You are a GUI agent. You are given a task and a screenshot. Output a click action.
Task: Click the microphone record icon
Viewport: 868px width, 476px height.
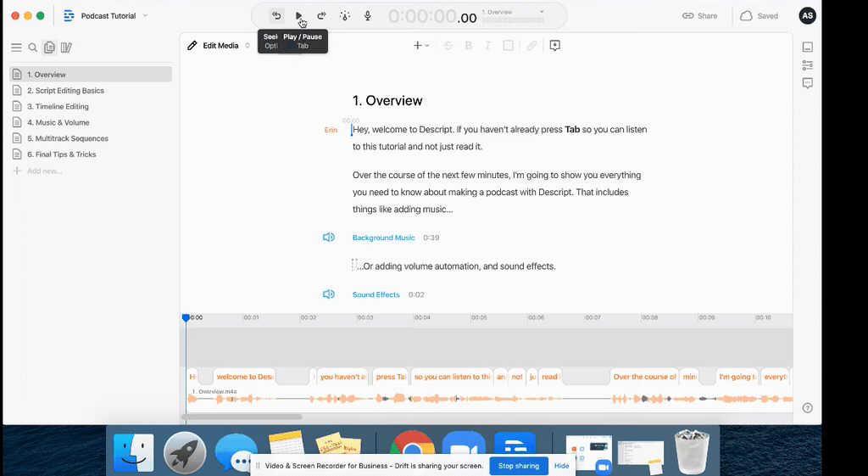coord(368,15)
